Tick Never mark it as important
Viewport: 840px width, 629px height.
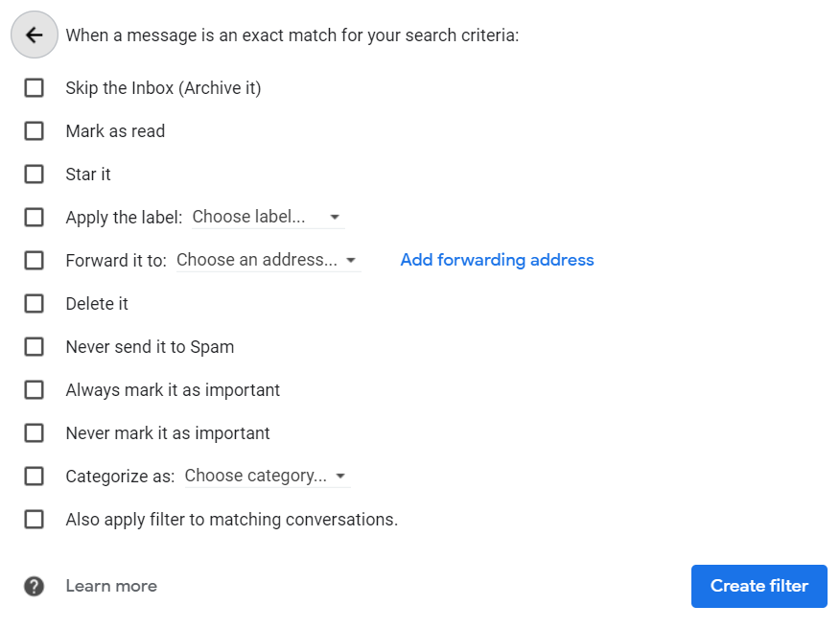pyautogui.click(x=35, y=433)
